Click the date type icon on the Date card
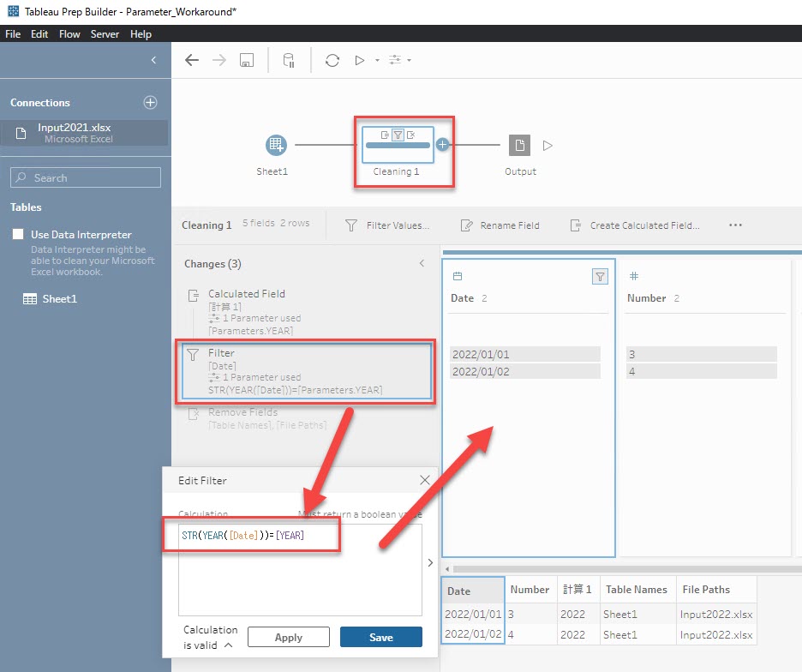 458,276
